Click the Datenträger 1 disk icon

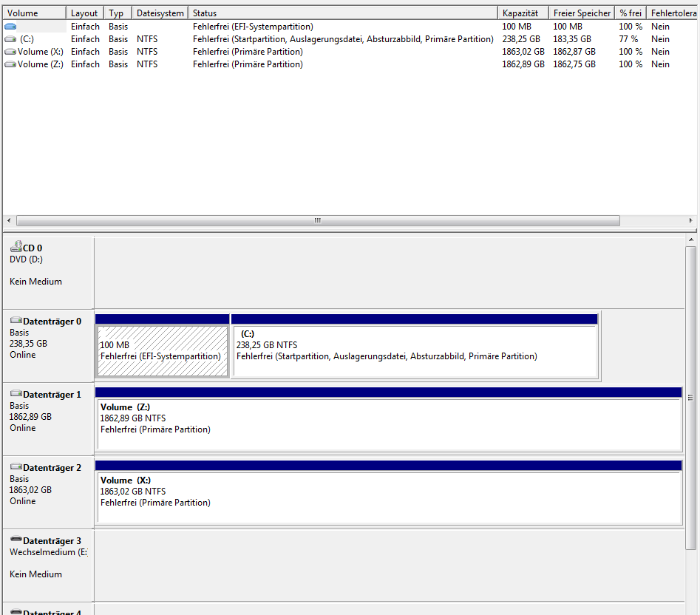16,393
